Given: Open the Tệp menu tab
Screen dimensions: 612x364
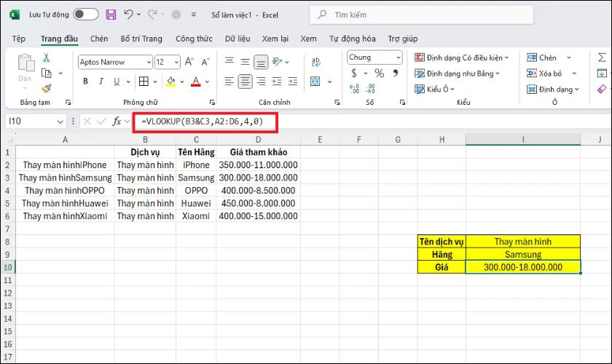Looking at the screenshot, I should click(x=18, y=39).
